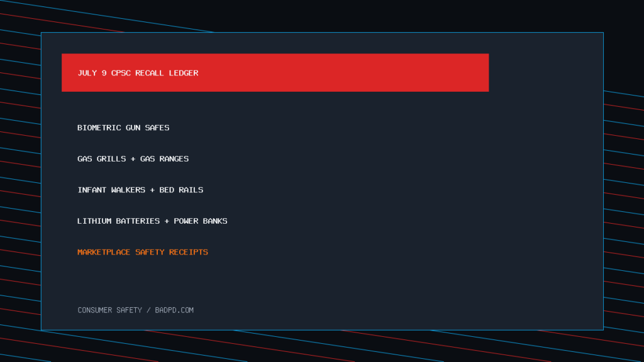The image size is (644, 362).
Task: Click the plus sign between Grills and Gas
Action: tap(133, 159)
